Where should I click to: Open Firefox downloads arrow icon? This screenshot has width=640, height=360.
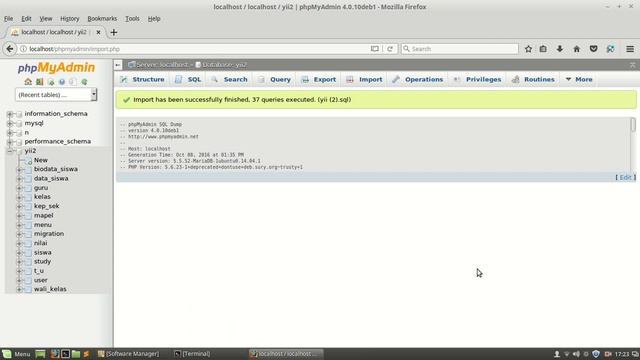click(560, 49)
